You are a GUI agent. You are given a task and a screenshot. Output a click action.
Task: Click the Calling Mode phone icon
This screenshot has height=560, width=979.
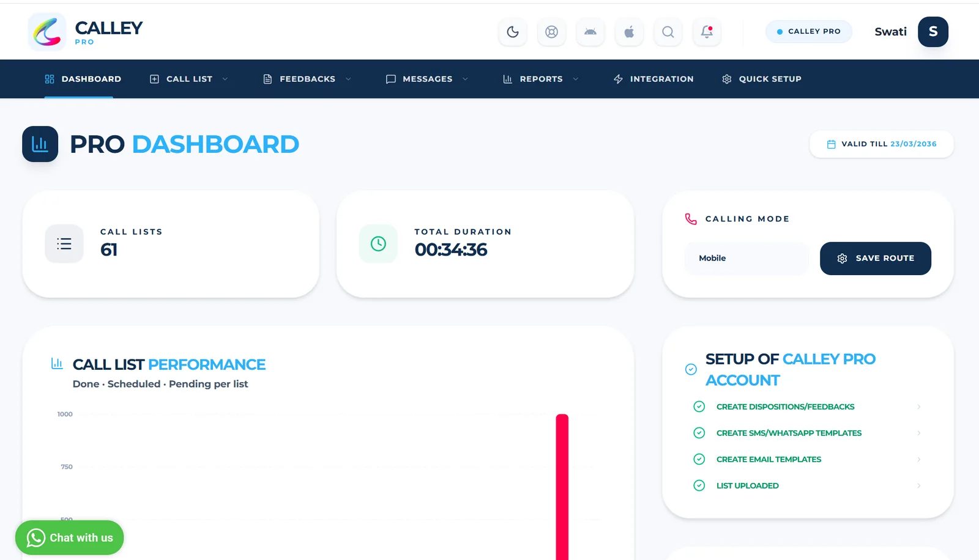[691, 219]
